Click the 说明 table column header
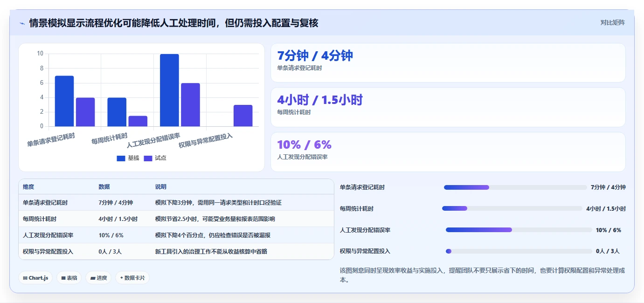Viewport: 644px width, 303px height. 161,186
